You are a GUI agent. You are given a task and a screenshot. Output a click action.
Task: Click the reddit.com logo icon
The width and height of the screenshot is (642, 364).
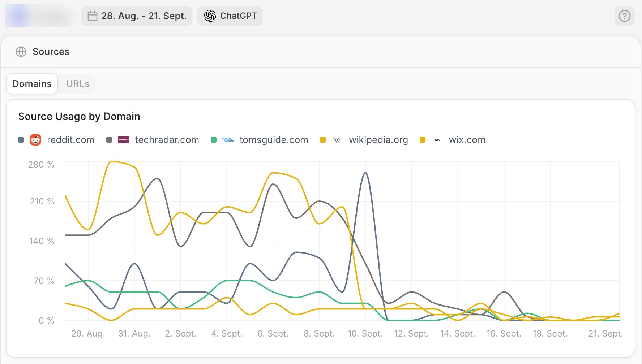coord(35,140)
